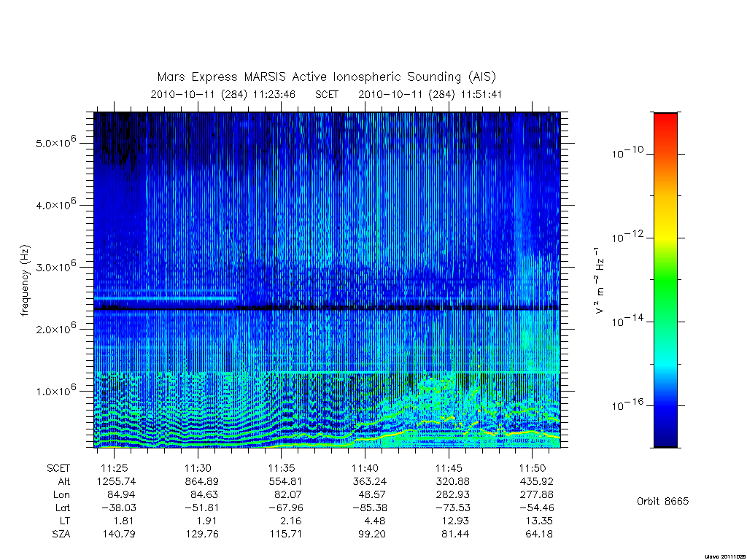Click SZA value 64.18
Image resolution: width=747 pixels, height=560 pixels.
[x=539, y=534]
